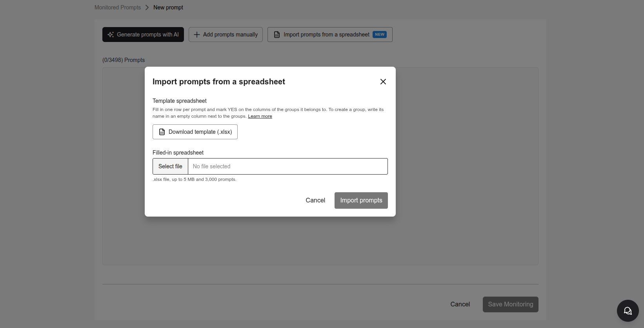Click the spreadsheet icon in toolbar
This screenshot has width=644, height=328.
click(277, 35)
